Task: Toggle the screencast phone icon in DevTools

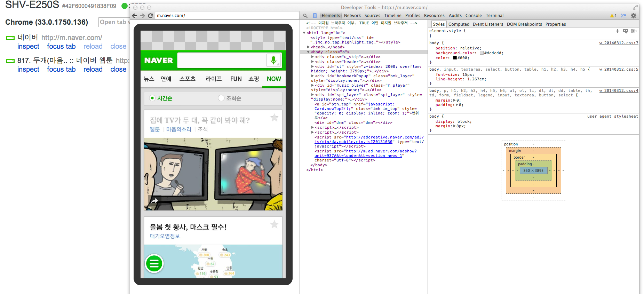Action: 315,16
